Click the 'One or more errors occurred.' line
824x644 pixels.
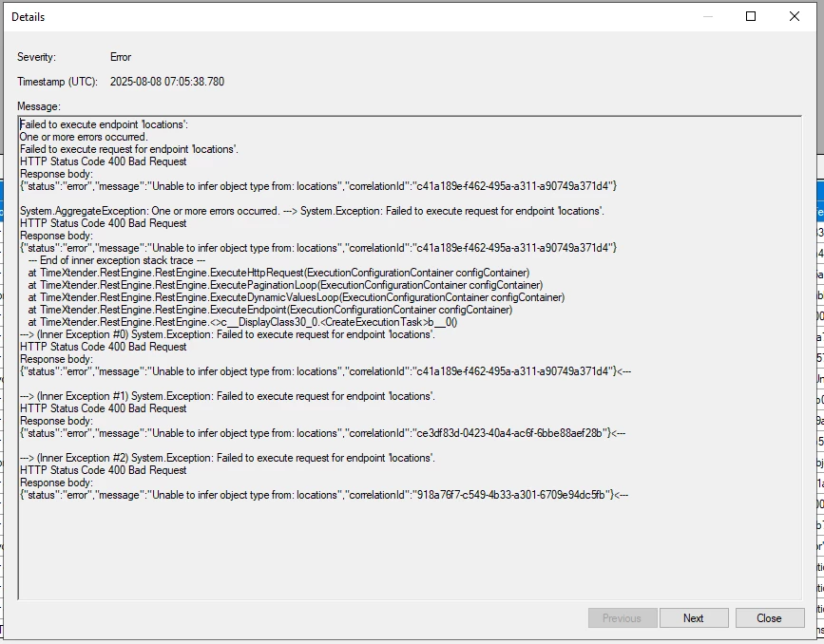tap(84, 137)
